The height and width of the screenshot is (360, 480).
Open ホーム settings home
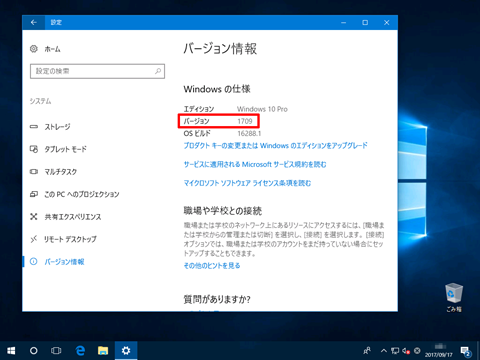tap(45, 49)
